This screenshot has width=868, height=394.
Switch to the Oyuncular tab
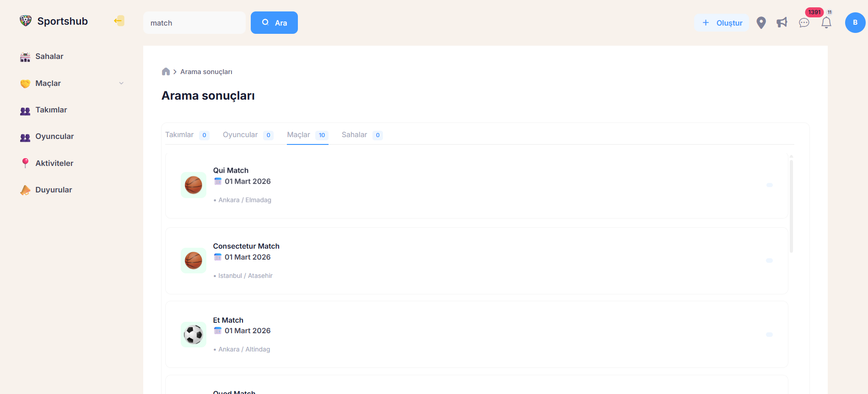click(x=240, y=135)
